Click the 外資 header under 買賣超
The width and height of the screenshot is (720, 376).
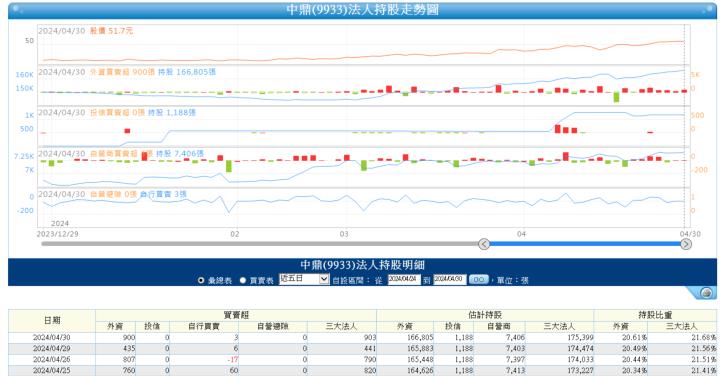[115, 326]
